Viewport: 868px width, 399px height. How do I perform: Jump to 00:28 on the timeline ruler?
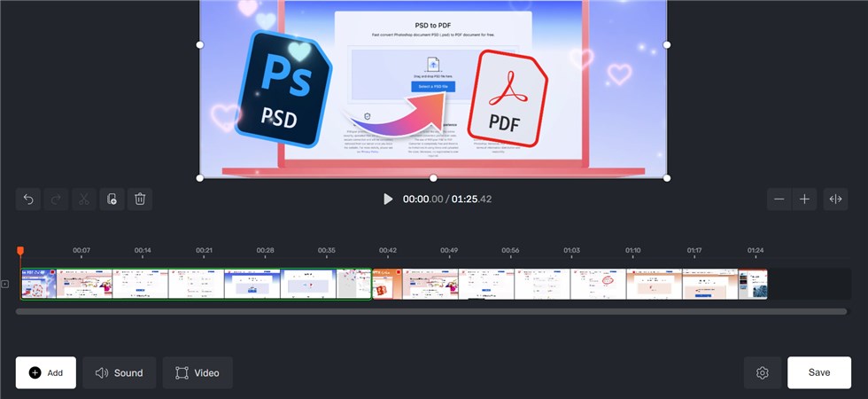[x=265, y=250]
